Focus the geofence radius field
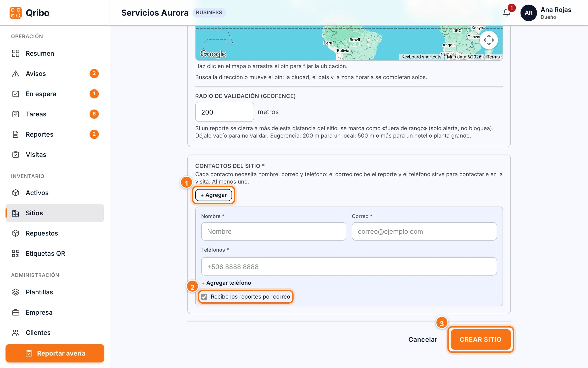This screenshot has width=588, height=368. click(224, 112)
